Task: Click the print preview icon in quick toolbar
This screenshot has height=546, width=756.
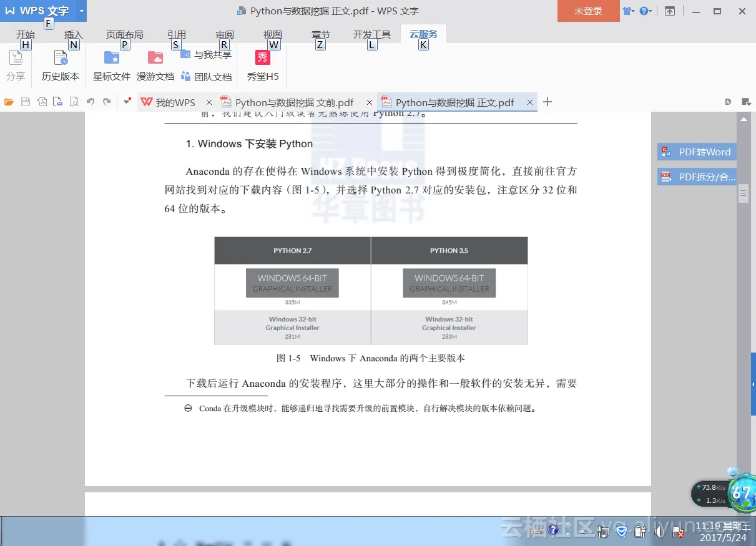Action: 74,102
